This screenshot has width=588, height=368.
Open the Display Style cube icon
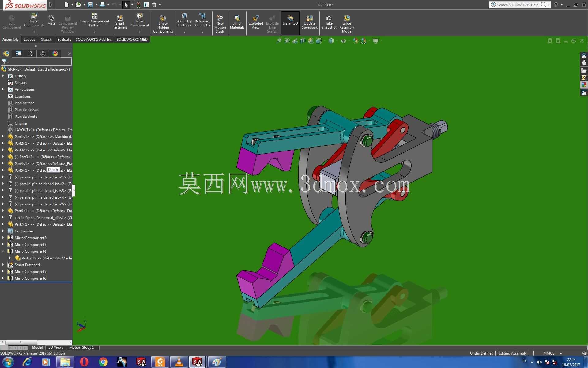[x=331, y=41]
